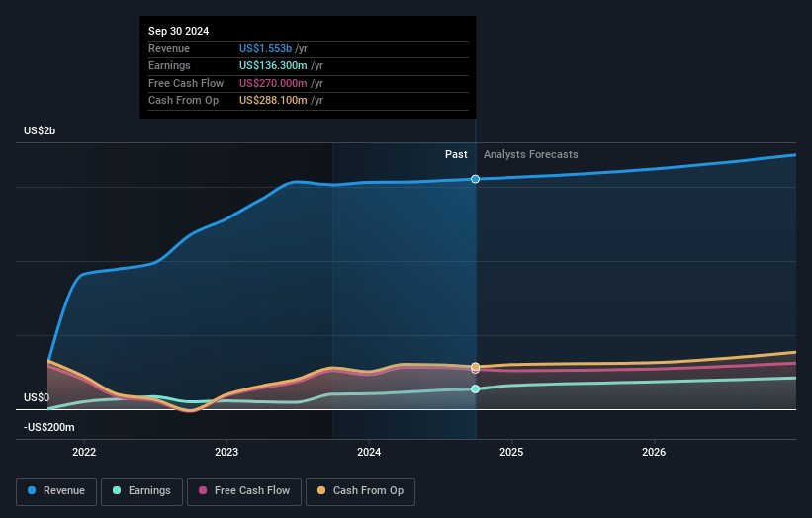Click the teal Earnings legend dot
Image resolution: width=812 pixels, height=518 pixels.
point(117,490)
